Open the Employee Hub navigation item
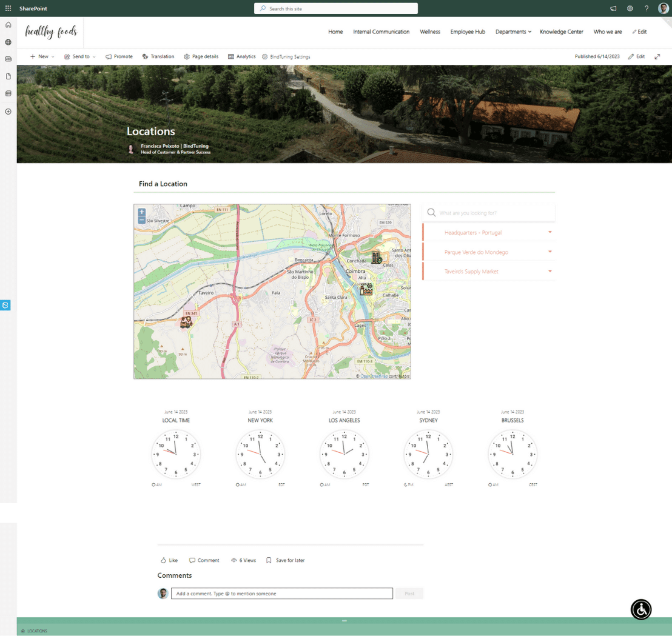This screenshot has height=636, width=672. click(x=468, y=32)
